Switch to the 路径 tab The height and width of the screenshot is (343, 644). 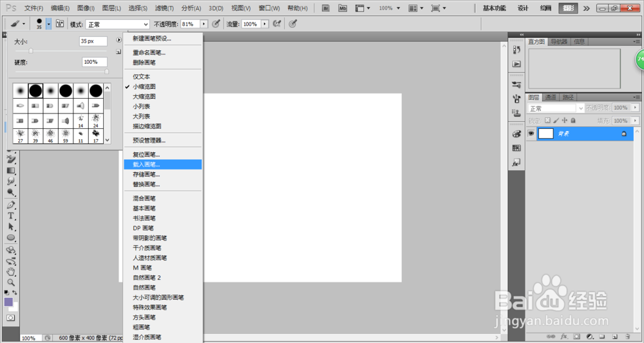click(x=568, y=97)
